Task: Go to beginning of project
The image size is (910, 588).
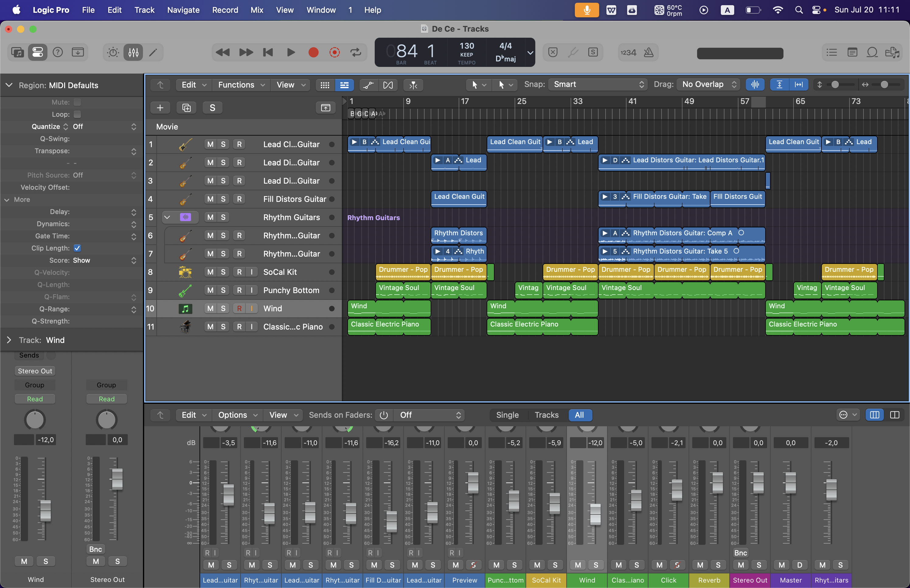Action: click(x=268, y=52)
